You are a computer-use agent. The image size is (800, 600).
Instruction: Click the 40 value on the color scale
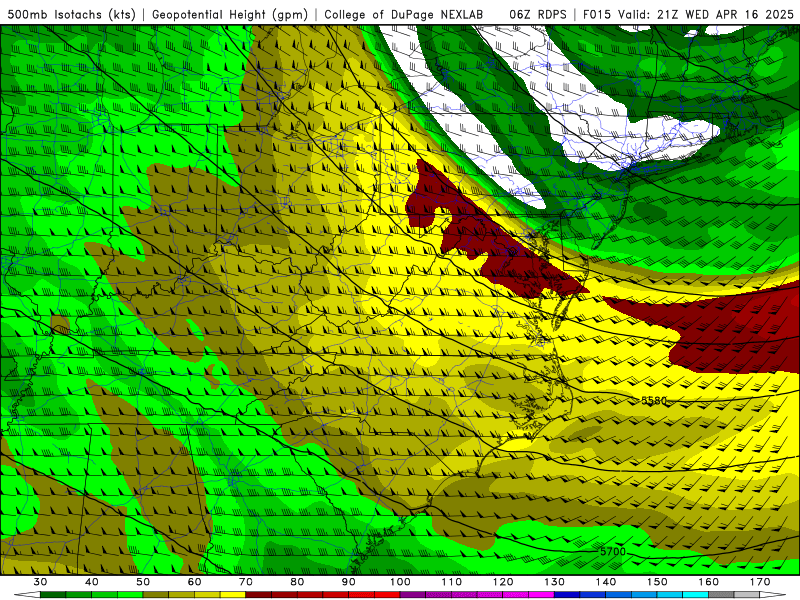tap(92, 582)
